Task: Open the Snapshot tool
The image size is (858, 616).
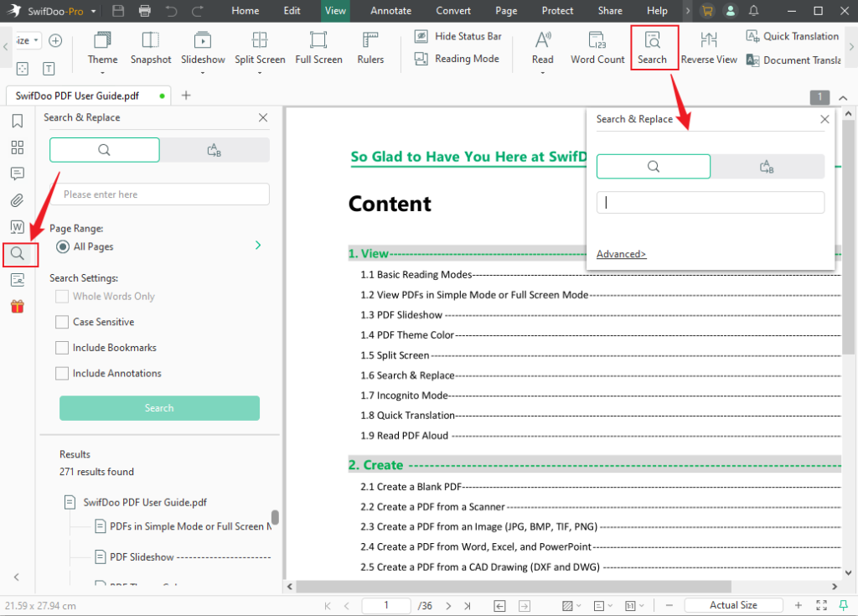Action: click(x=151, y=49)
